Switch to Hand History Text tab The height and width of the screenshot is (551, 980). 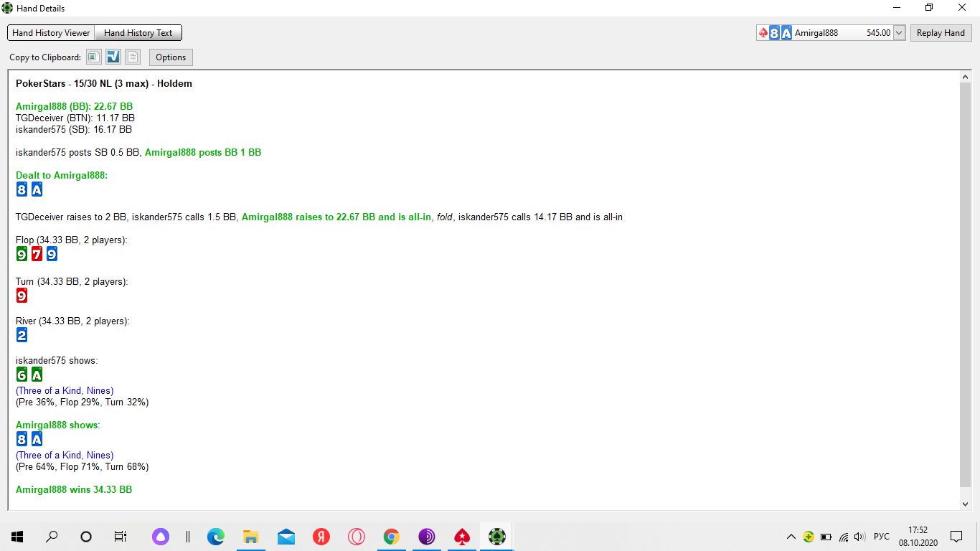coord(138,33)
